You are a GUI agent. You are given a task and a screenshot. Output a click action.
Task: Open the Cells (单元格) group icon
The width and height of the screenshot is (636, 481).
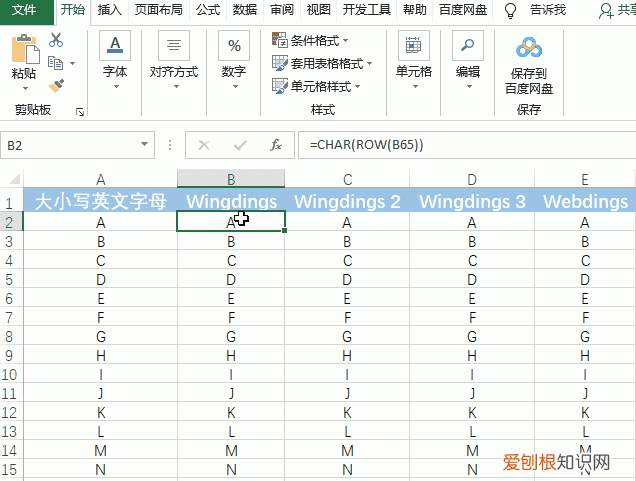click(413, 45)
